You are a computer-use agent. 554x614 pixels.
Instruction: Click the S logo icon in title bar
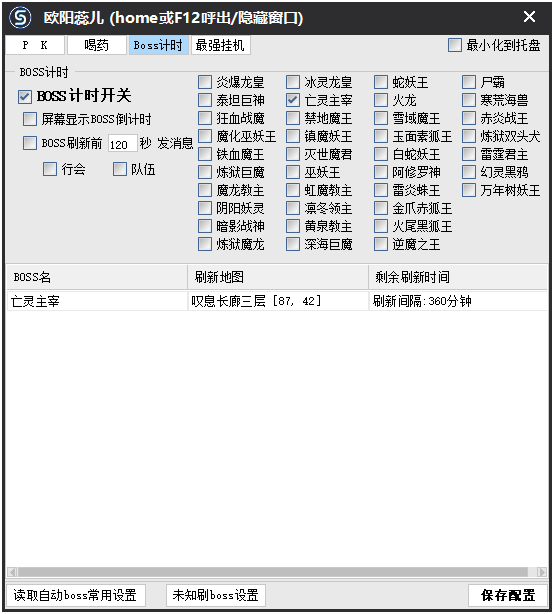pos(20,18)
